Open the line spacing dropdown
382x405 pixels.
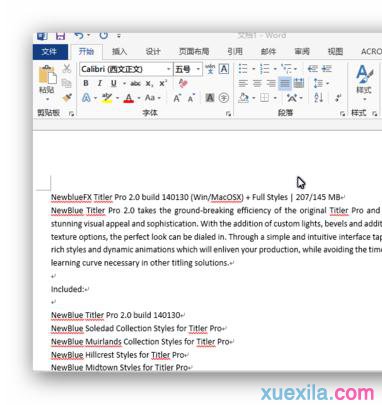pos(321,83)
